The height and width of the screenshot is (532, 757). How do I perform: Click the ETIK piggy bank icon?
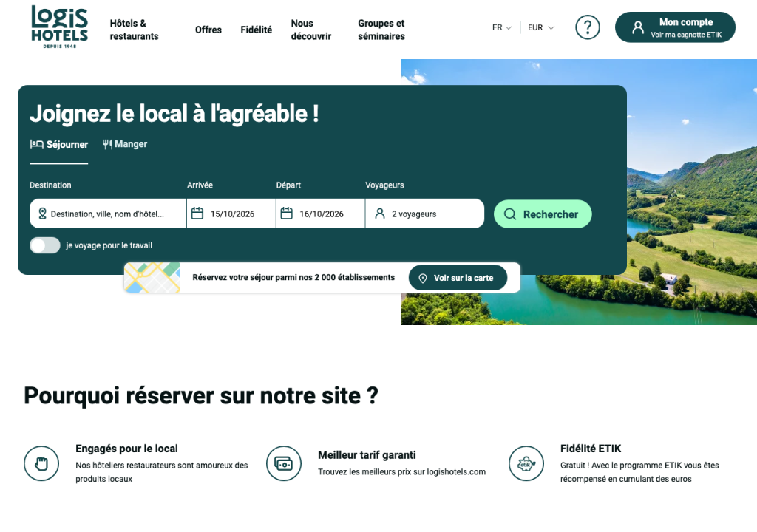pyautogui.click(x=526, y=463)
